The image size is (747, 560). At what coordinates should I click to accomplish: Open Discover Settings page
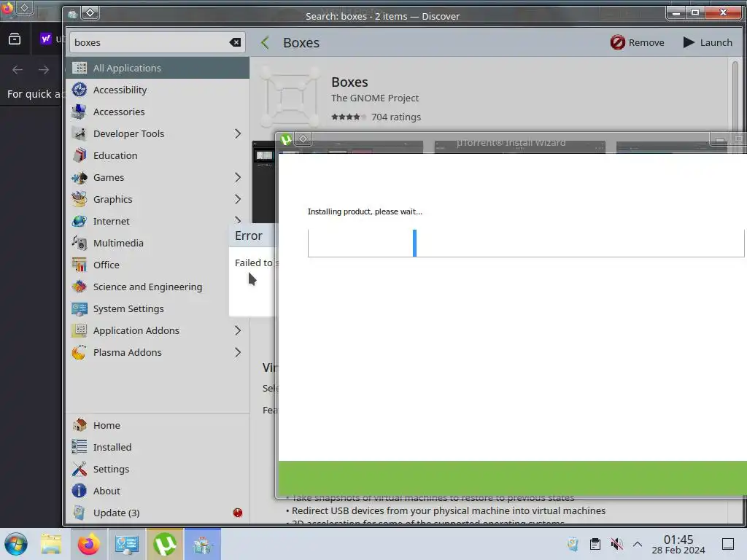158,469
